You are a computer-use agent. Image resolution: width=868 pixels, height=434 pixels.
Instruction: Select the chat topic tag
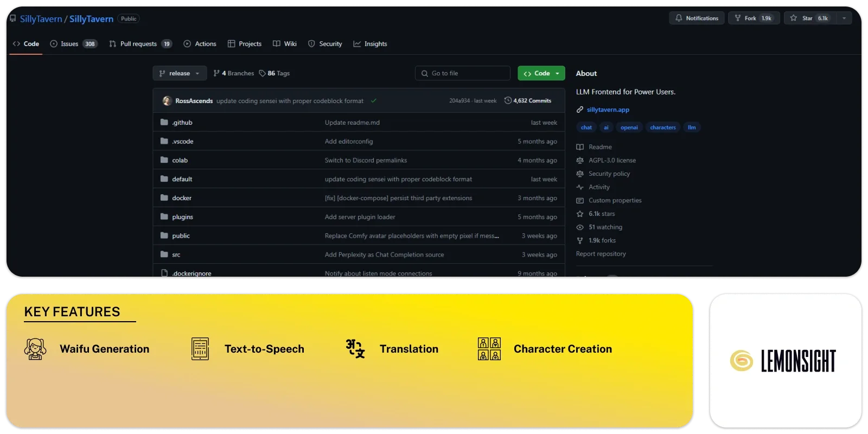[x=586, y=127]
